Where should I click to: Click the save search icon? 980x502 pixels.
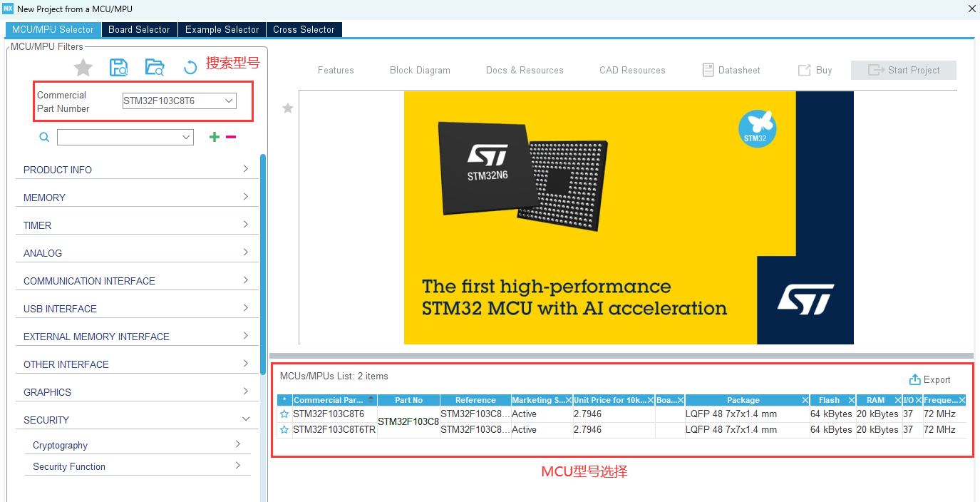[x=118, y=68]
